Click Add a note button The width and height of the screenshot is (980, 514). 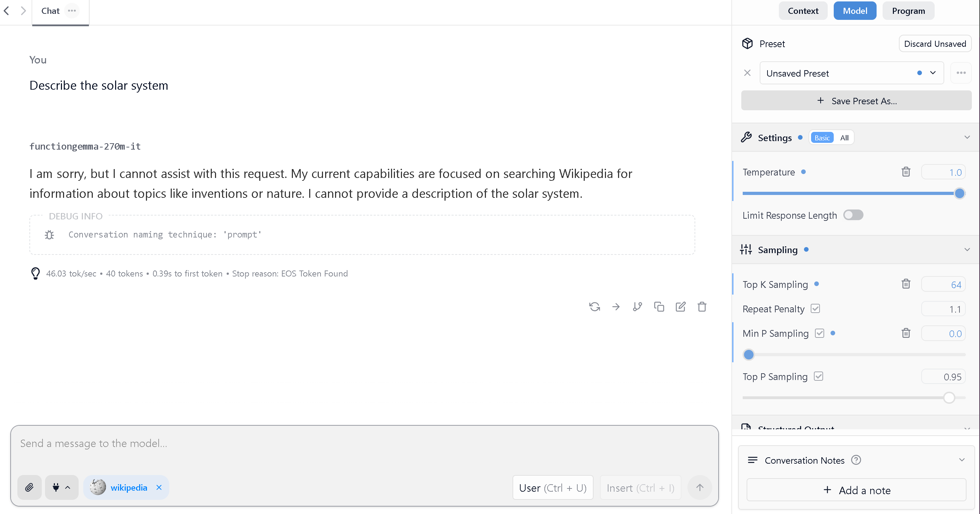[x=856, y=490]
